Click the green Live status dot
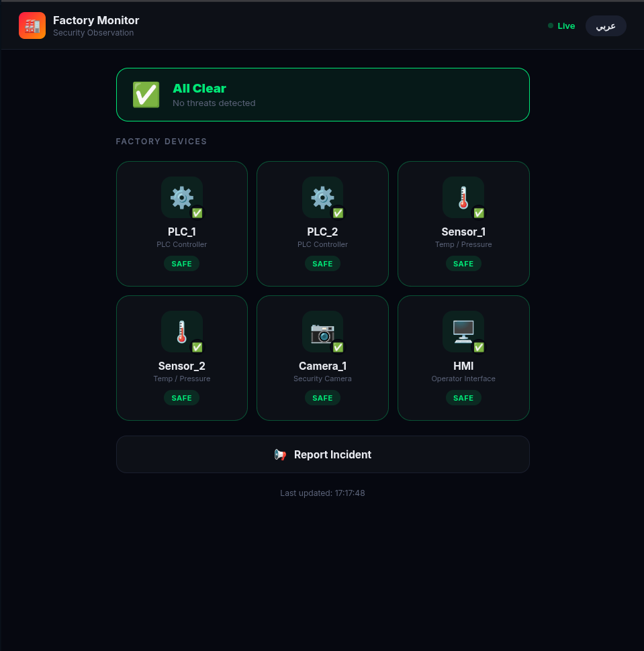This screenshot has height=651, width=644. [551, 26]
